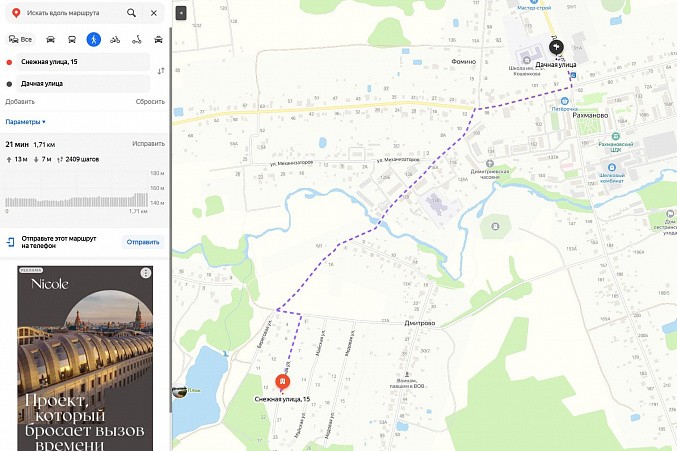Close the route search bar
The image size is (677, 451).
click(x=154, y=13)
